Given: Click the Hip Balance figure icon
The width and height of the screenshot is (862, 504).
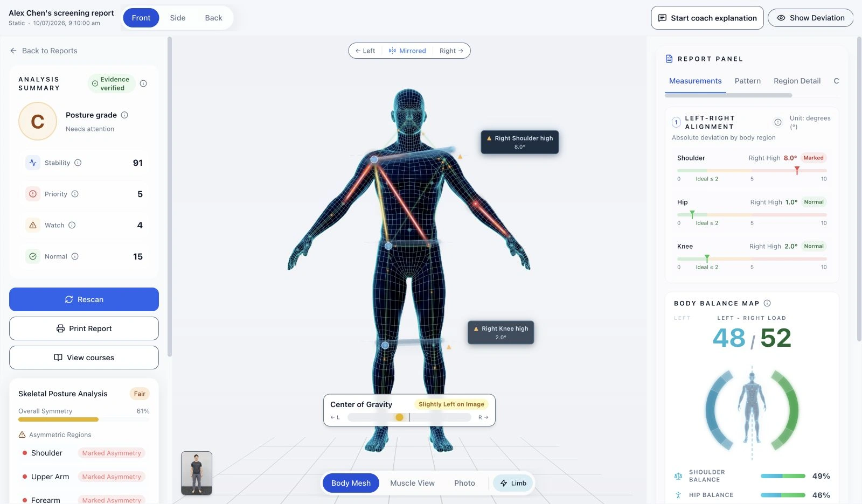Looking at the screenshot, I should click(678, 495).
